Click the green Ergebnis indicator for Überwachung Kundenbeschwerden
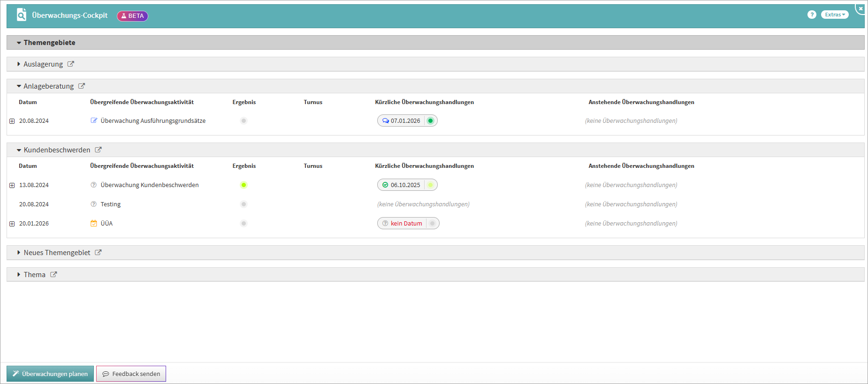 pyautogui.click(x=244, y=185)
